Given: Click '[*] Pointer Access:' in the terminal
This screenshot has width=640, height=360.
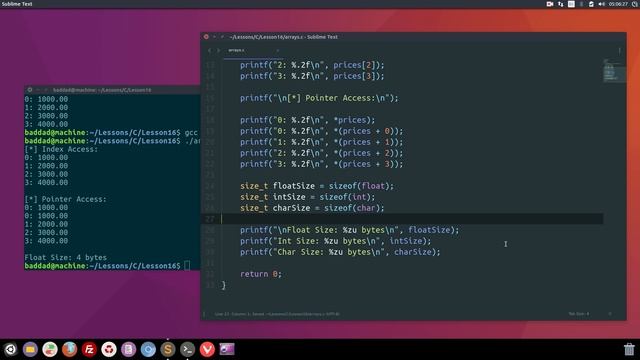Looking at the screenshot, I should (65, 199).
